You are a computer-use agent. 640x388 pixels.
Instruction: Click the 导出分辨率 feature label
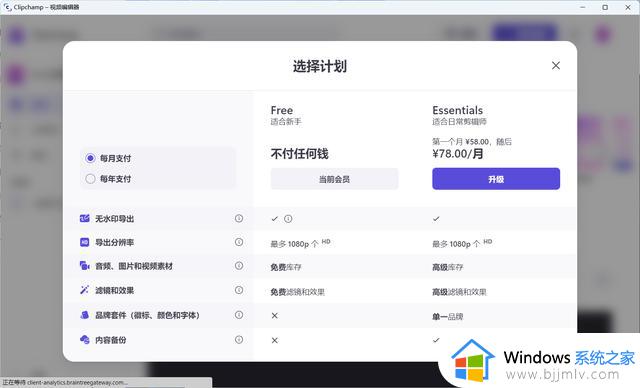[114, 242]
